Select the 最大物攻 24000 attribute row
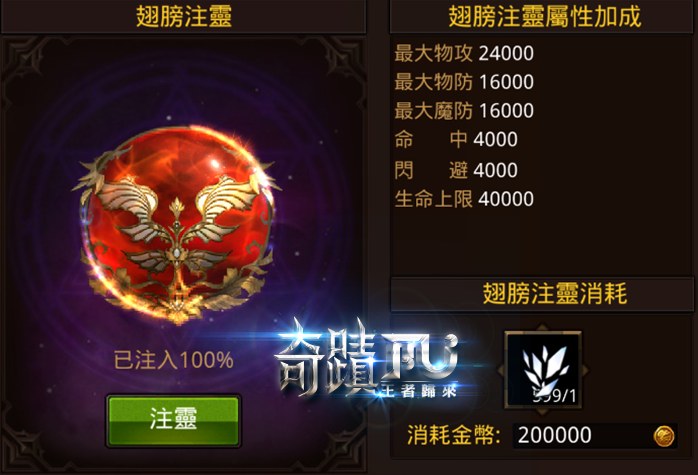Viewport: 698px width, 475px height. (464, 53)
